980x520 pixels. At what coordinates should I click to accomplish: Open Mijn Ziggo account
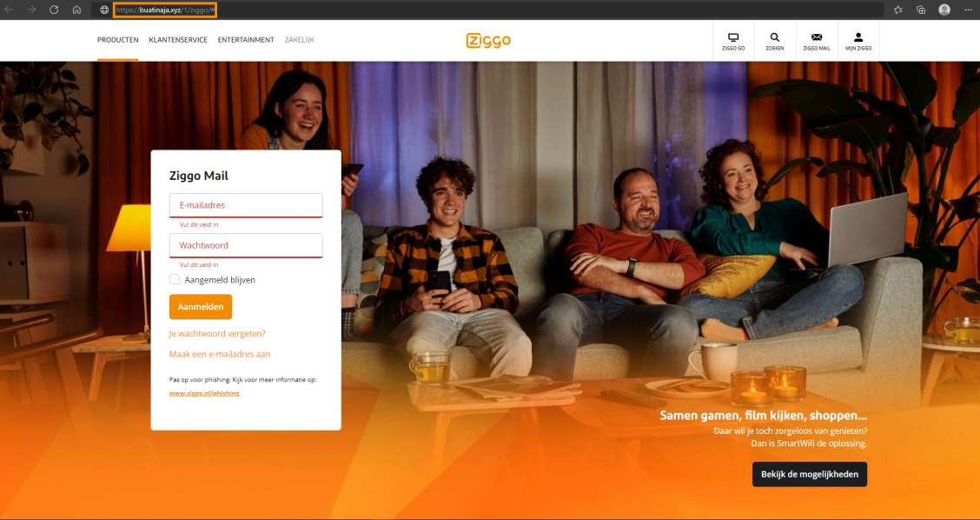[x=858, y=41]
